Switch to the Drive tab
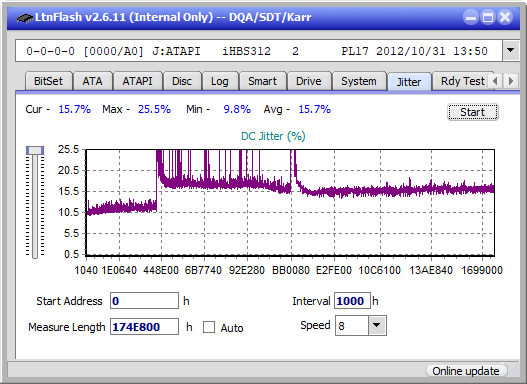 [309, 81]
